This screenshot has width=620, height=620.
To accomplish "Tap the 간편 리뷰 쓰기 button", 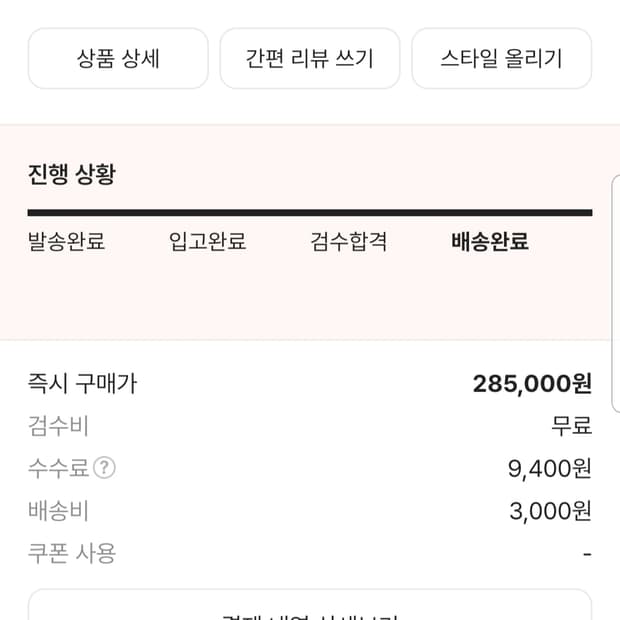I will pos(310,58).
